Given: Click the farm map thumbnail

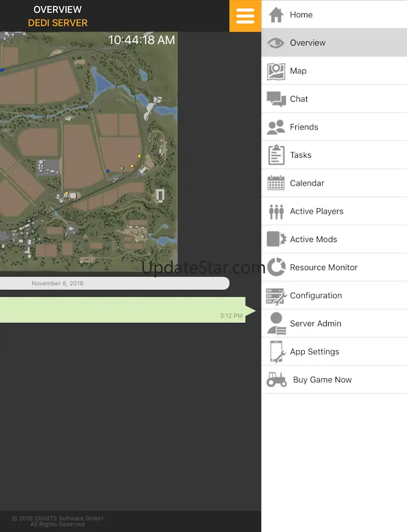Looking at the screenshot, I should [89, 151].
